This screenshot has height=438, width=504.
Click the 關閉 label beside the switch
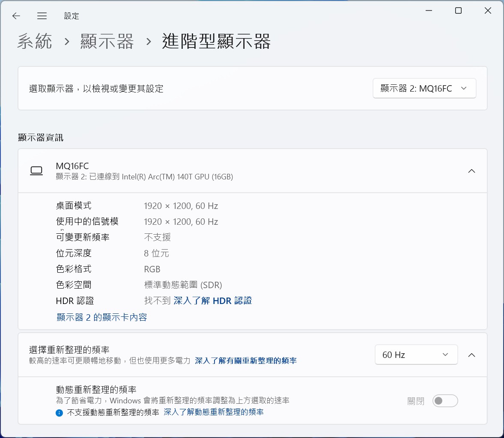(x=416, y=401)
